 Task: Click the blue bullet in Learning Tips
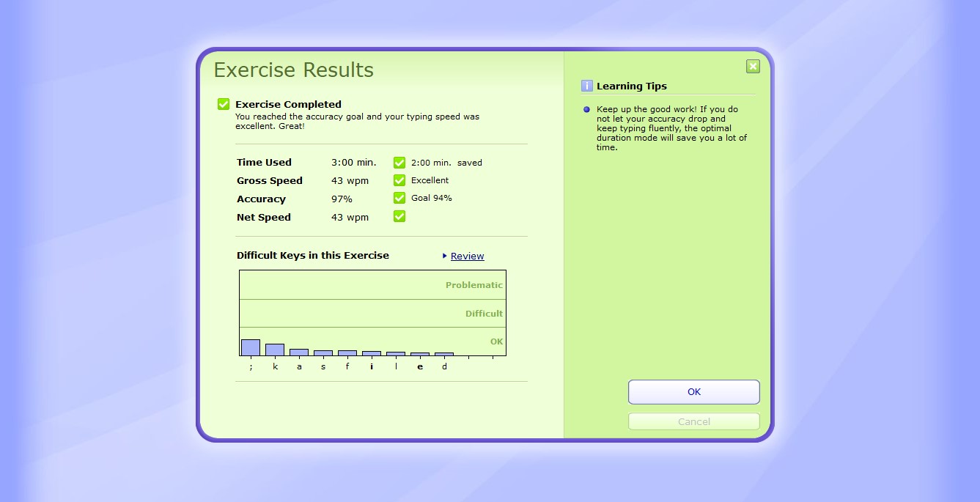(586, 109)
